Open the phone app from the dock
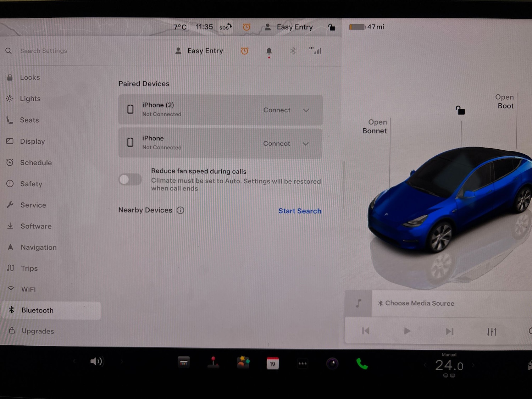Image resolution: width=532 pixels, height=399 pixels. 362,362
